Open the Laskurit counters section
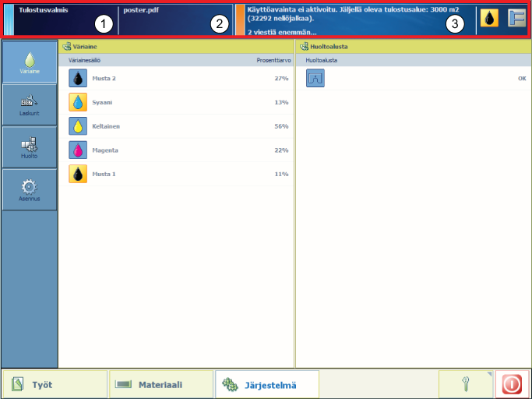 click(x=29, y=104)
